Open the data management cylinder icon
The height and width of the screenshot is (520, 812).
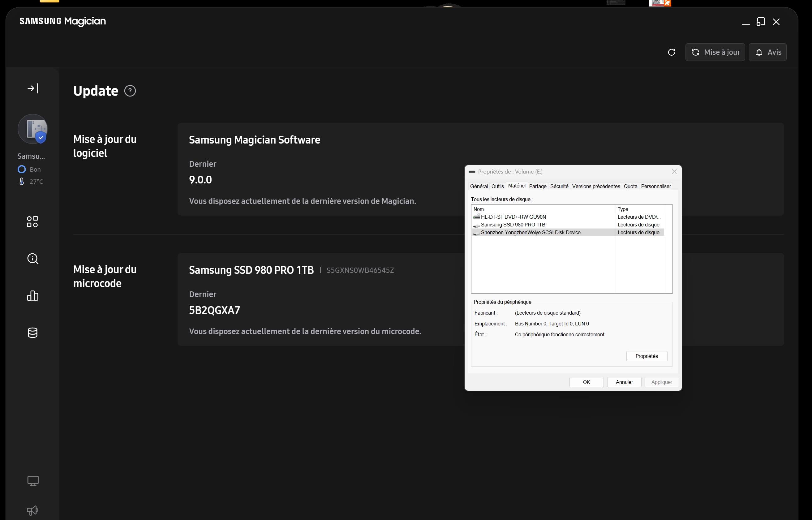[x=33, y=333]
